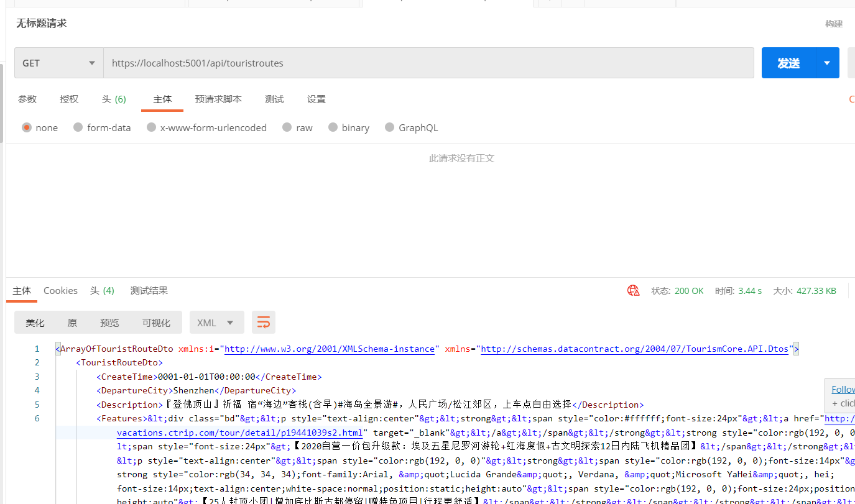Switch to the 测试结果 tab
This screenshot has width=855, height=504.
click(x=149, y=290)
